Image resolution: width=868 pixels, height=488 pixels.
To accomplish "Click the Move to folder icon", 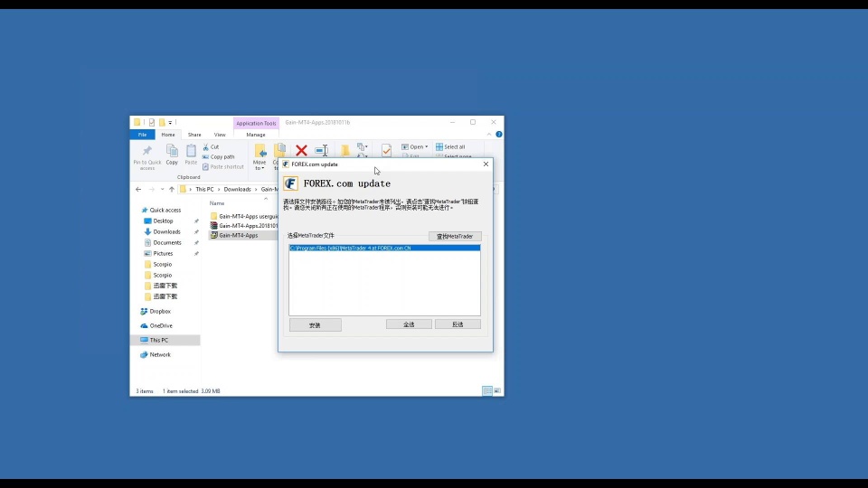I will (260, 152).
